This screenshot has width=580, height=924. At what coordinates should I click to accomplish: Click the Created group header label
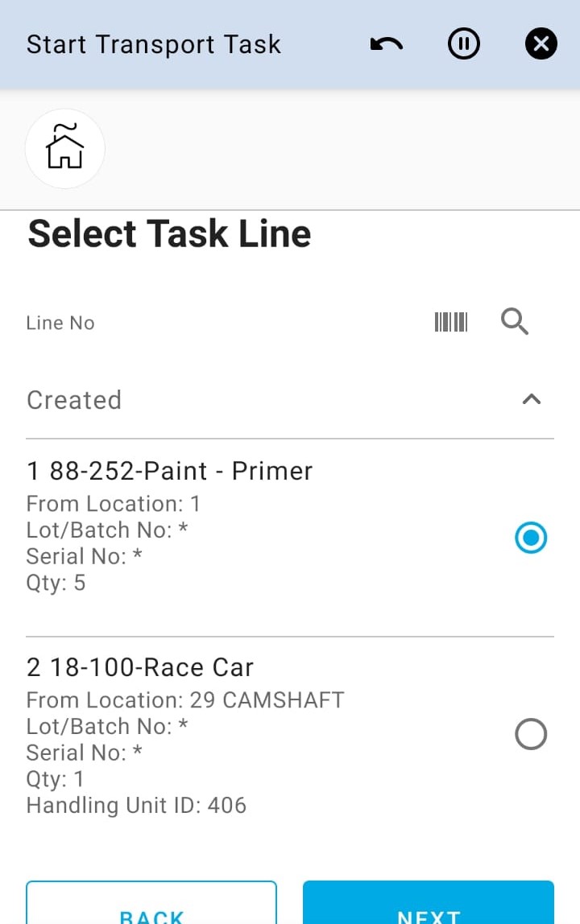[x=74, y=400]
